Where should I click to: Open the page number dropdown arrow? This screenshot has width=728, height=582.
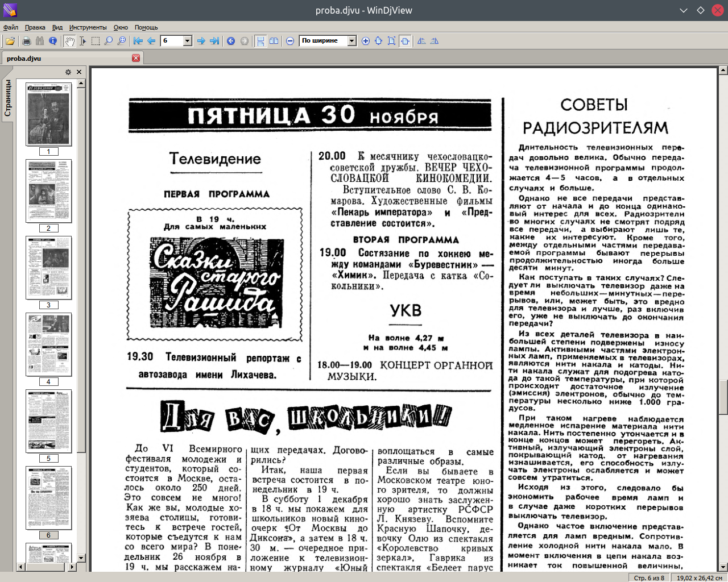188,41
